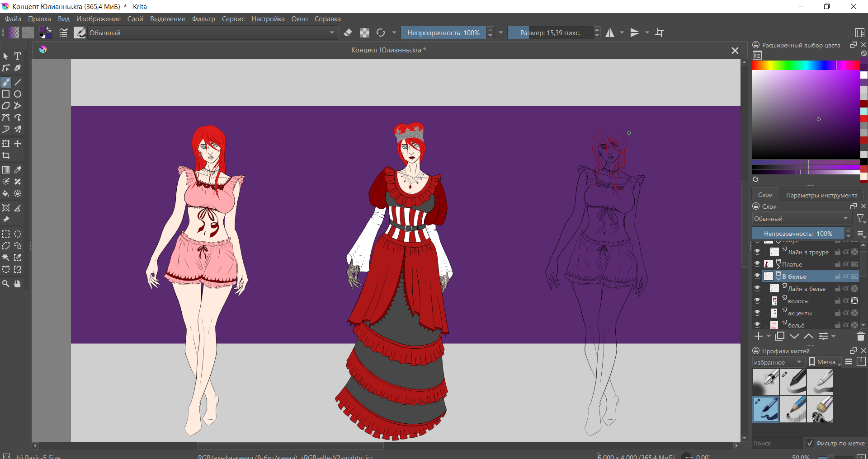Enable horizontal mirror tool
Image resolution: width=868 pixels, height=459 pixels.
click(610, 33)
